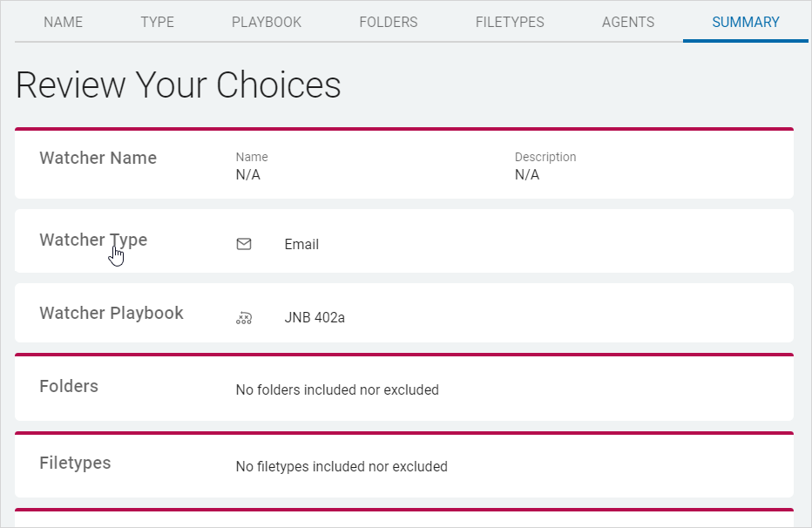Select the FOLDERS tab

[x=389, y=23]
